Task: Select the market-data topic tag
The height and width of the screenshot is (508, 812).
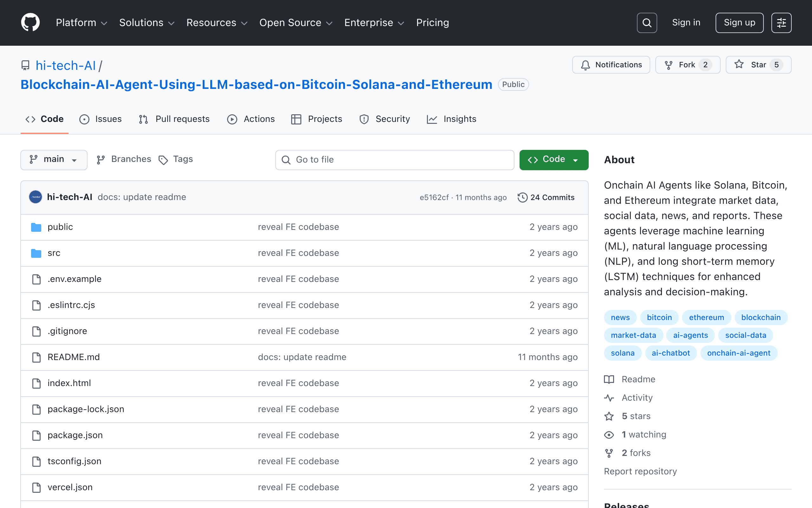Action: tap(633, 335)
